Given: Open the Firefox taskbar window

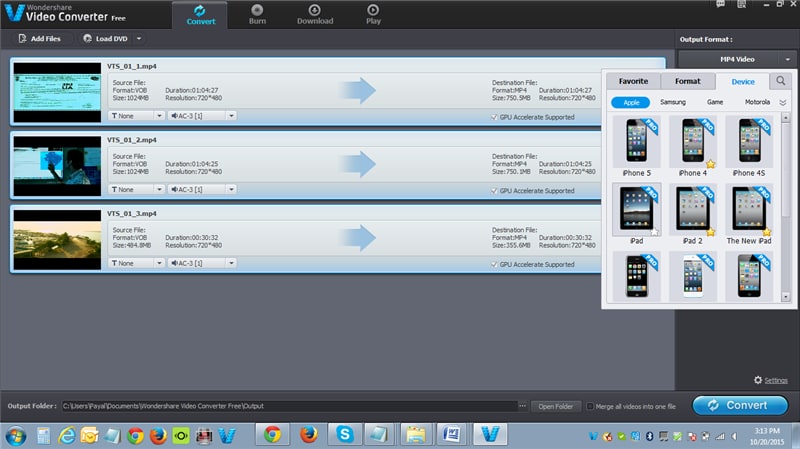Looking at the screenshot, I should pos(308,435).
